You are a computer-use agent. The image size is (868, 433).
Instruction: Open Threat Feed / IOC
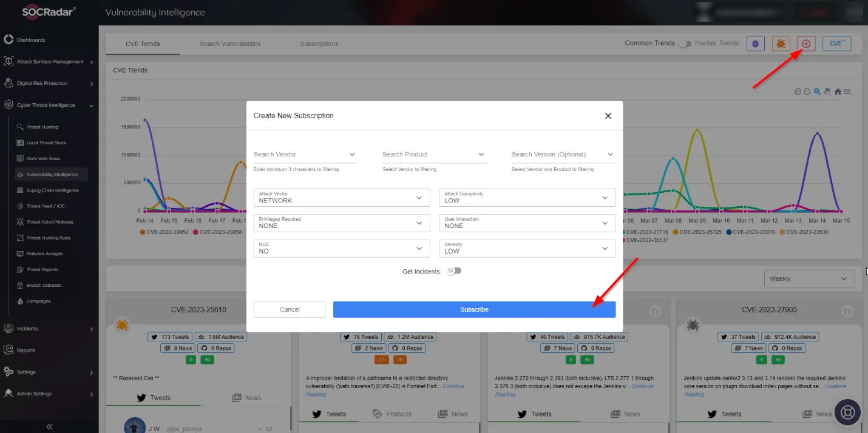[x=46, y=206]
